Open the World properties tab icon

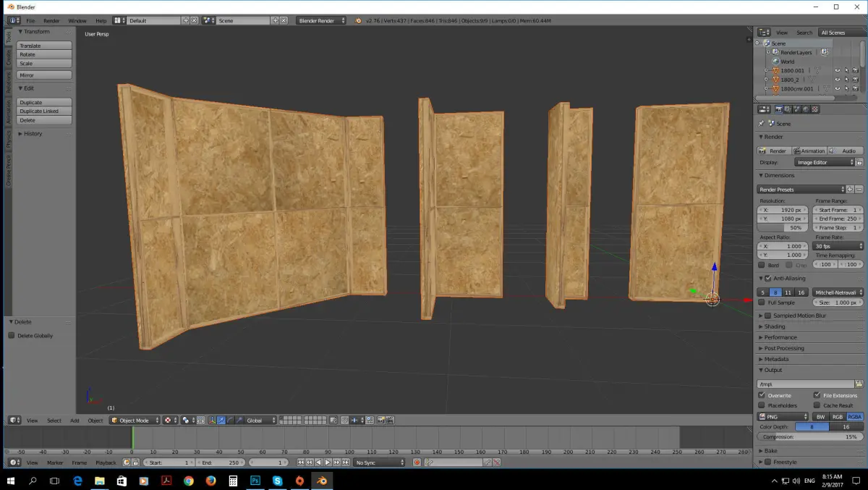click(806, 109)
